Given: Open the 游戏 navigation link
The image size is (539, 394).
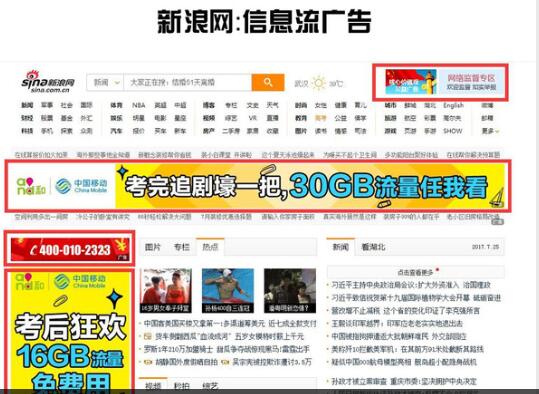Looking at the screenshot, I should [x=390, y=131].
